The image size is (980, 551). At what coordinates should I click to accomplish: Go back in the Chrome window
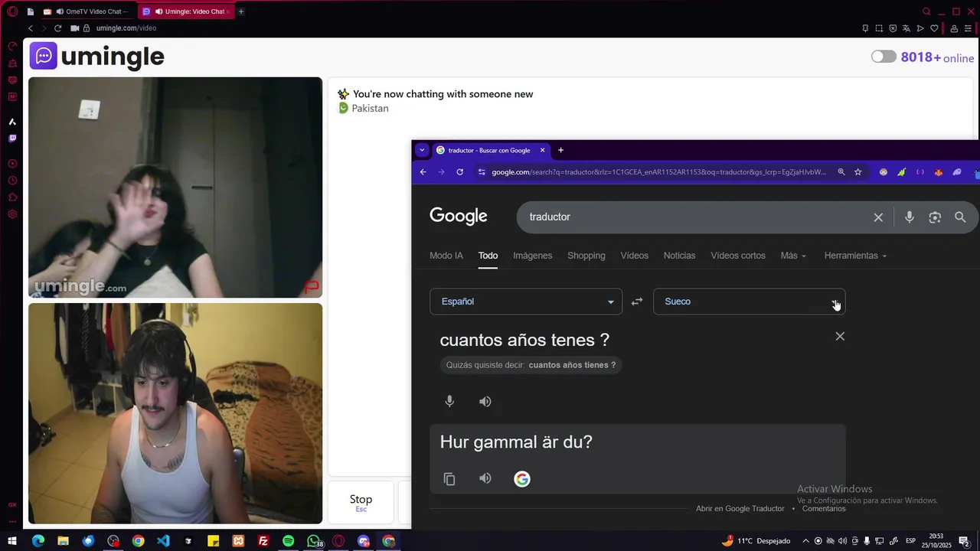423,172
